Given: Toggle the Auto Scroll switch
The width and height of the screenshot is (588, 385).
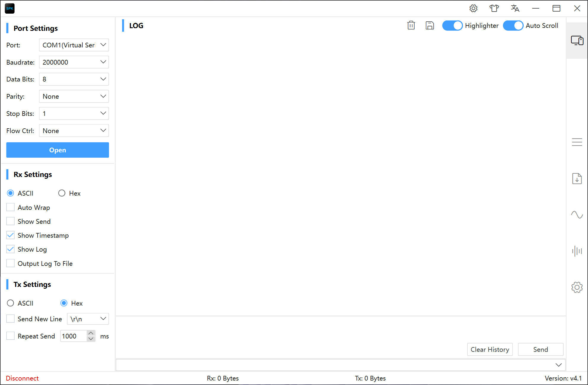Looking at the screenshot, I should pyautogui.click(x=513, y=26).
